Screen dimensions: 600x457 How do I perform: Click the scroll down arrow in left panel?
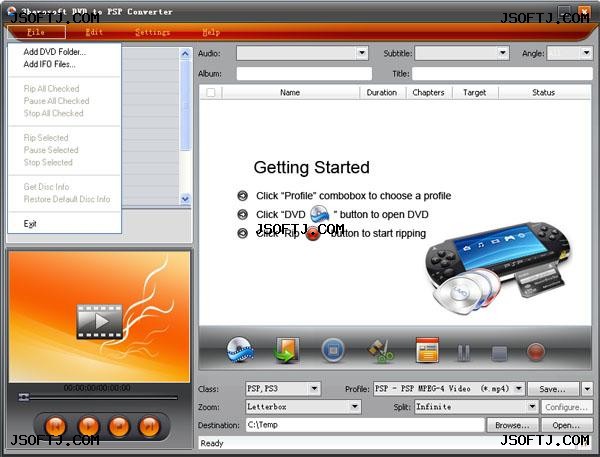click(185, 199)
